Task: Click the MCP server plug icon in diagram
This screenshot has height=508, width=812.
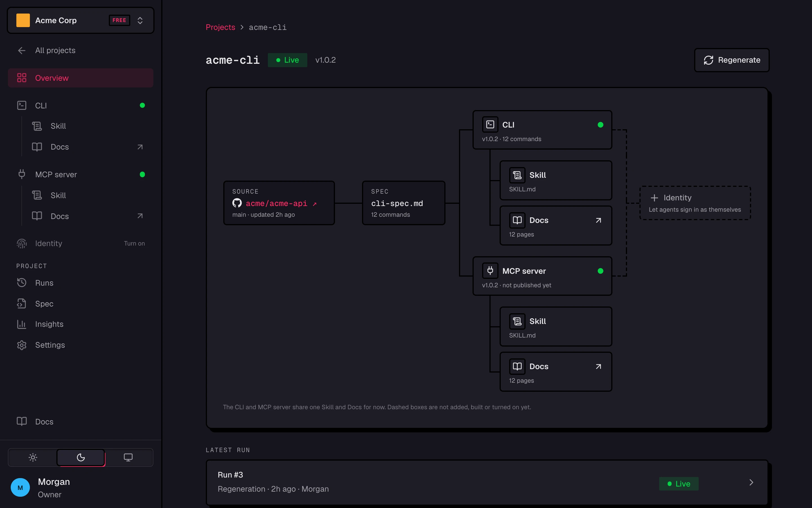Action: pyautogui.click(x=490, y=271)
